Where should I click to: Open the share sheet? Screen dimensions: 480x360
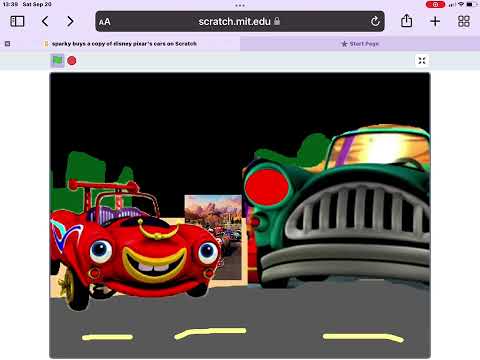[x=406, y=21]
